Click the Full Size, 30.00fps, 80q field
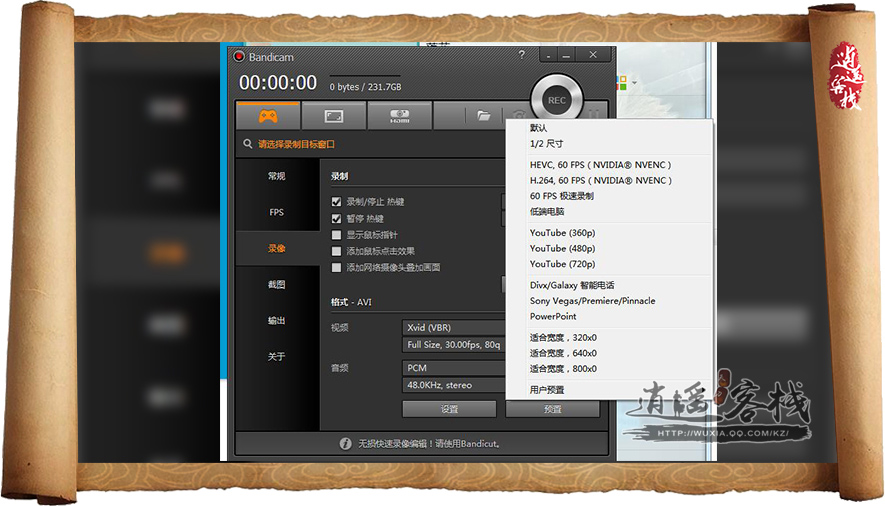The height and width of the screenshot is (506, 885). pyautogui.click(x=454, y=344)
